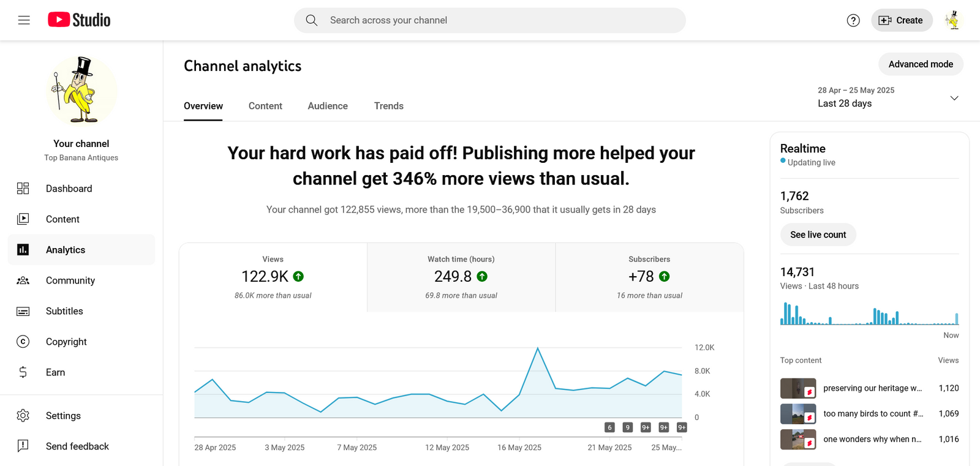Select the Views metric card
Image resolution: width=980 pixels, height=466 pixels.
click(x=273, y=277)
